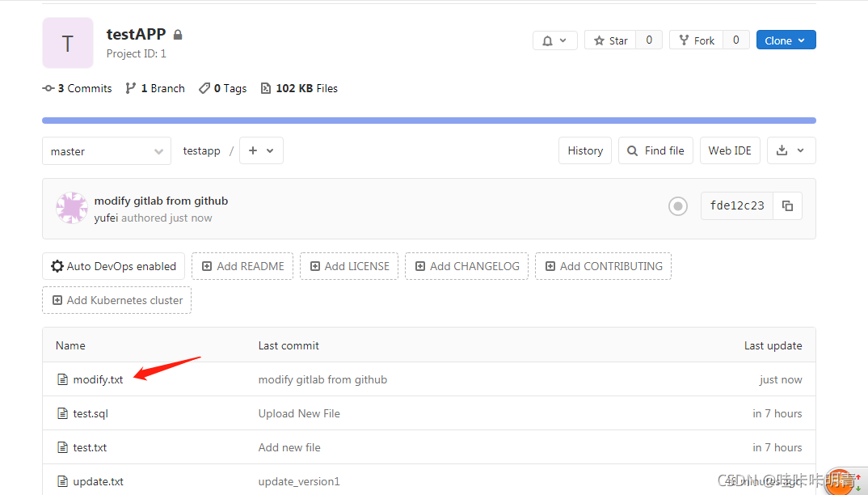Click the testAPP project title
The image size is (868, 495).
tap(136, 34)
